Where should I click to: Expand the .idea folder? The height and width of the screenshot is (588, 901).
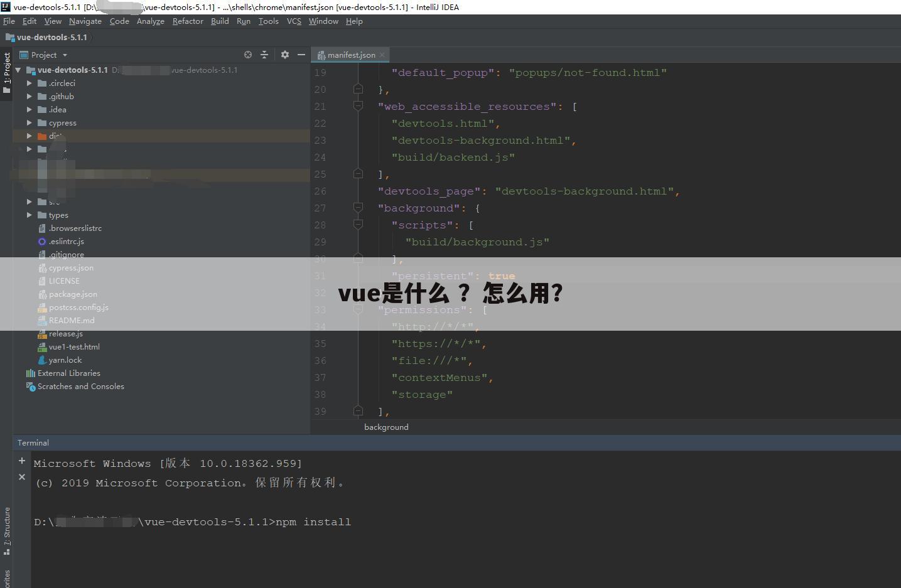[29, 109]
